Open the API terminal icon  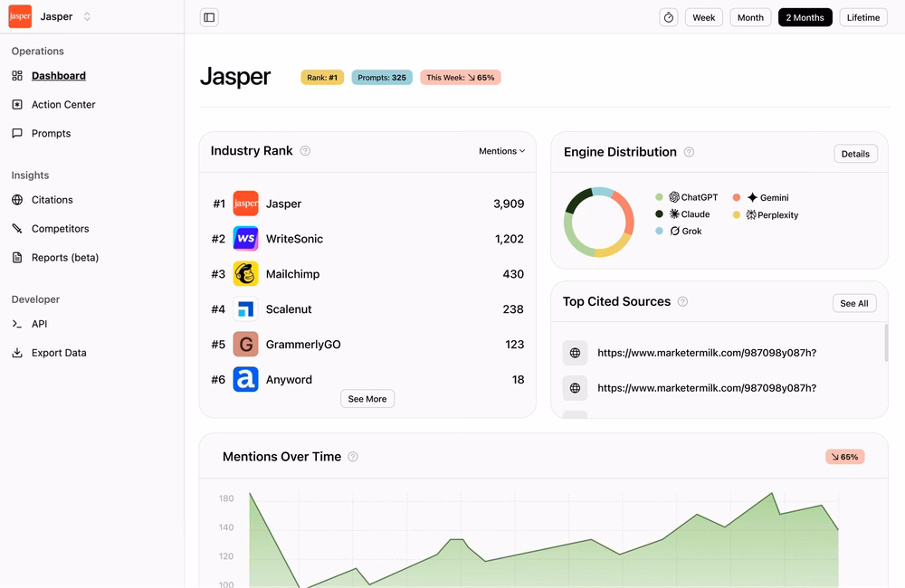(x=17, y=324)
